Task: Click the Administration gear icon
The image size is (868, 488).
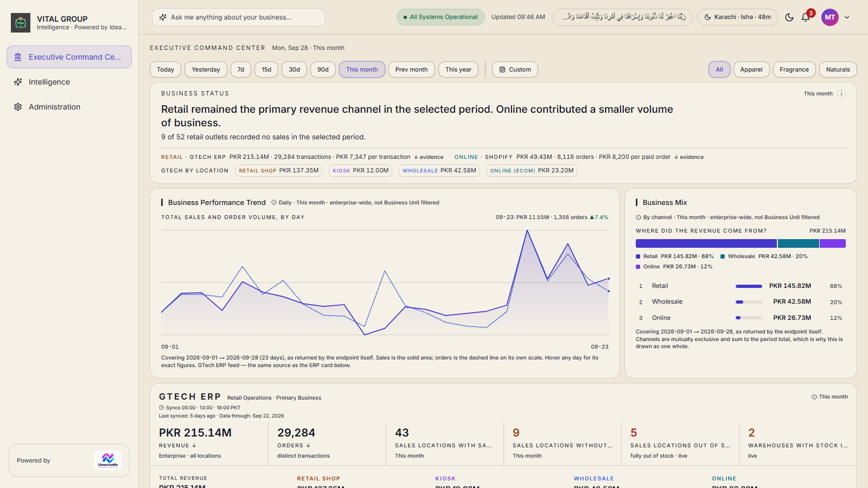Action: [18, 107]
